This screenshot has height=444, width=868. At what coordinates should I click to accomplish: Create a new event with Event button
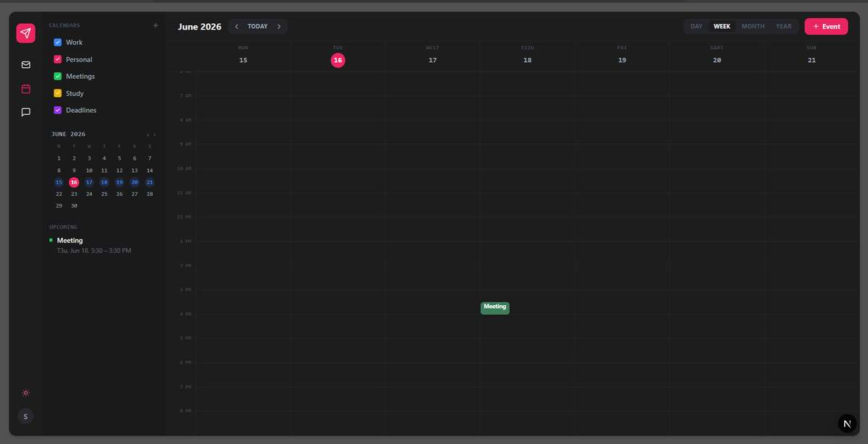pyautogui.click(x=826, y=27)
